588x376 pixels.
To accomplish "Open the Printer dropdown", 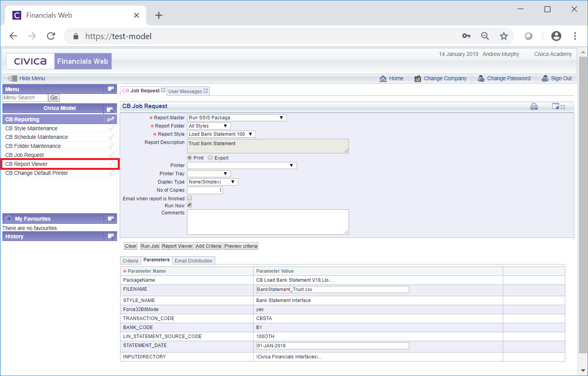I will [x=242, y=166].
